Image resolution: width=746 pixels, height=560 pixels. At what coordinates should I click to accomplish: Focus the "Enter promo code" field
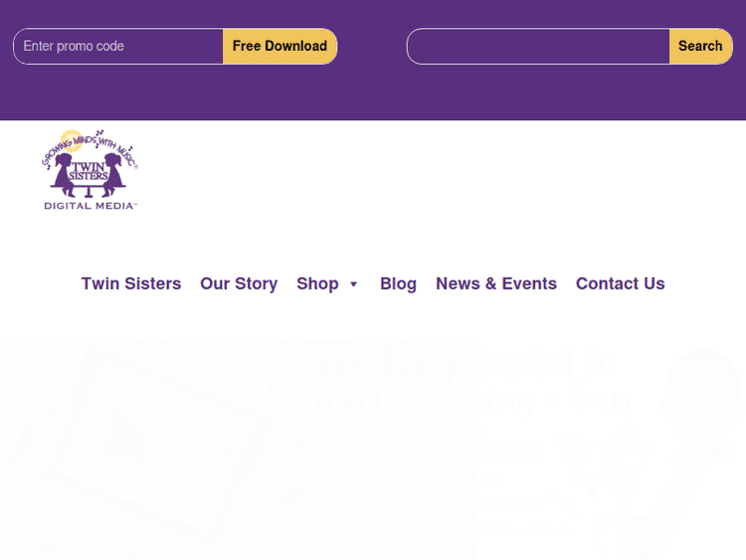coord(119,46)
